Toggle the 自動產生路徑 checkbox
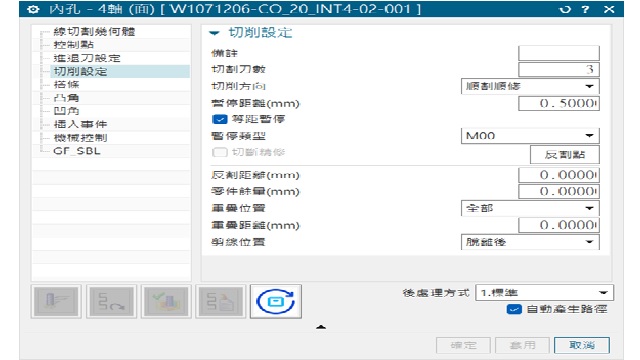 tap(514, 309)
